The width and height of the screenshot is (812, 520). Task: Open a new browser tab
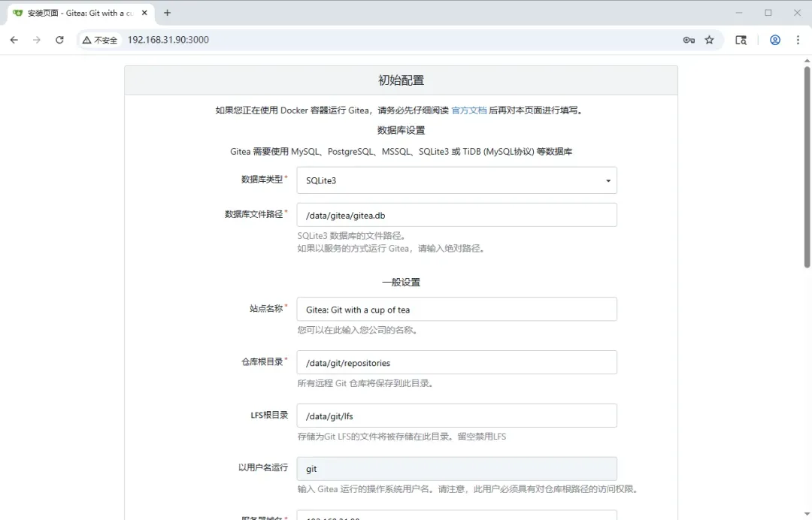167,13
